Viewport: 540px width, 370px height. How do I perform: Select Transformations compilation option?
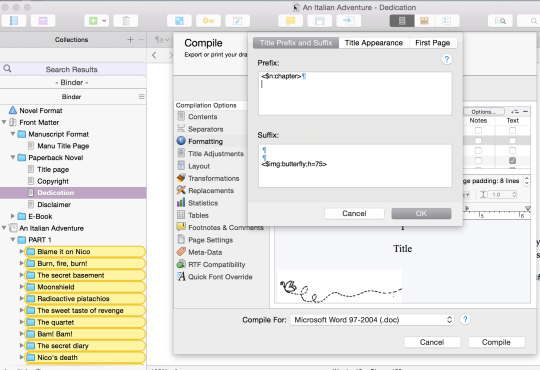[214, 178]
